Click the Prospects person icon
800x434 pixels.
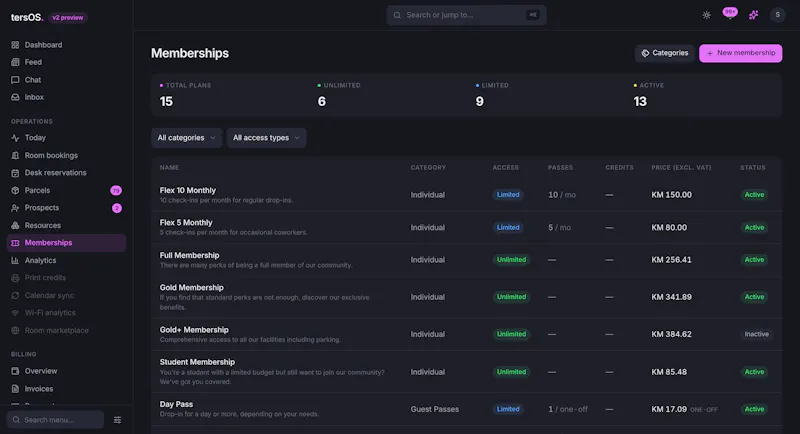pyautogui.click(x=15, y=208)
